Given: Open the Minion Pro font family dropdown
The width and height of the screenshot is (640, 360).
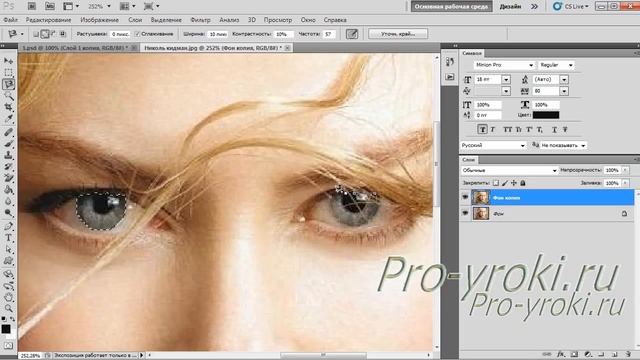Looking at the screenshot, I should [504, 65].
